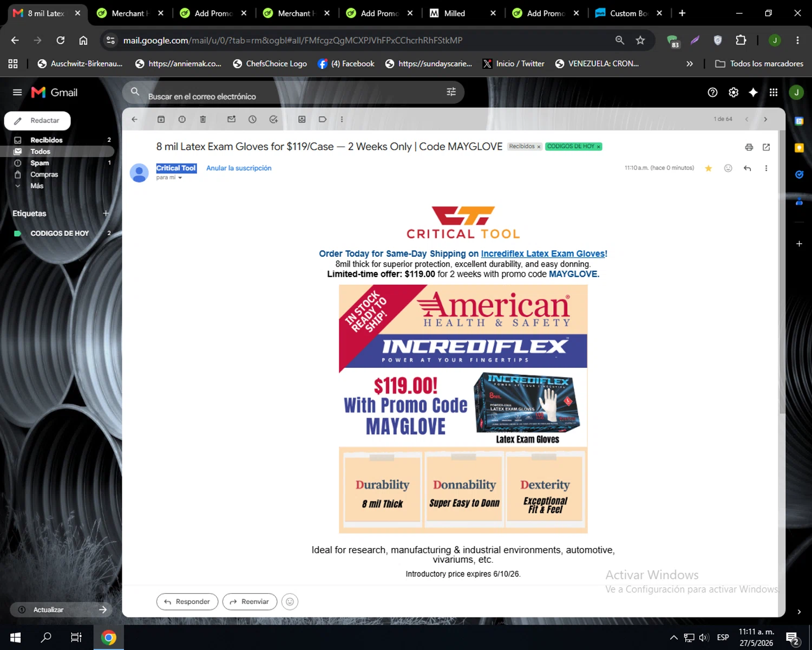Screen dimensions: 812x650
Task: Snooze this email
Action: (252, 119)
